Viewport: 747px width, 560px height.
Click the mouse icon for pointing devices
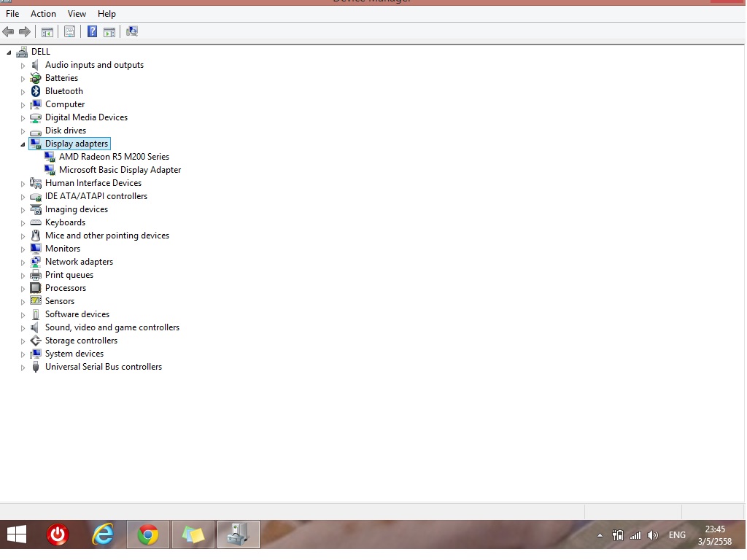pos(36,236)
